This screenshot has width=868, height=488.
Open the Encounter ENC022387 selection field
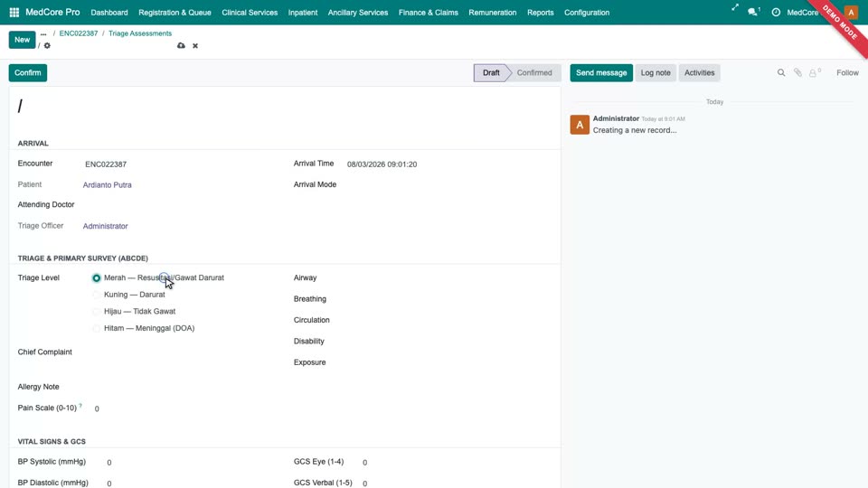point(177,164)
